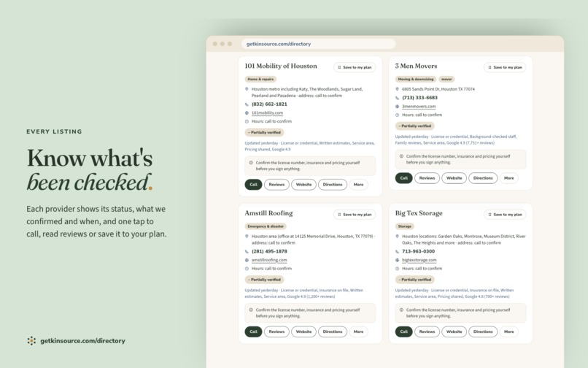Call 3 Men Movers
The height and width of the screenshot is (368, 588).
pos(404,178)
